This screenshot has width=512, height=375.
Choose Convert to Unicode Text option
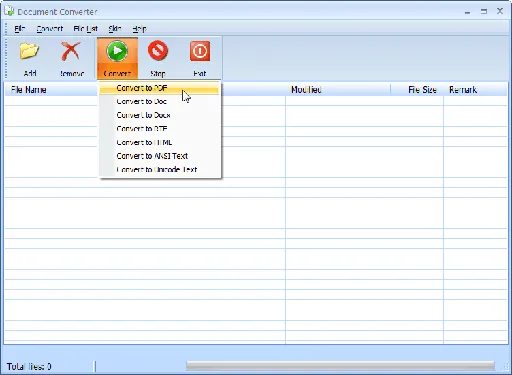pyautogui.click(x=159, y=169)
